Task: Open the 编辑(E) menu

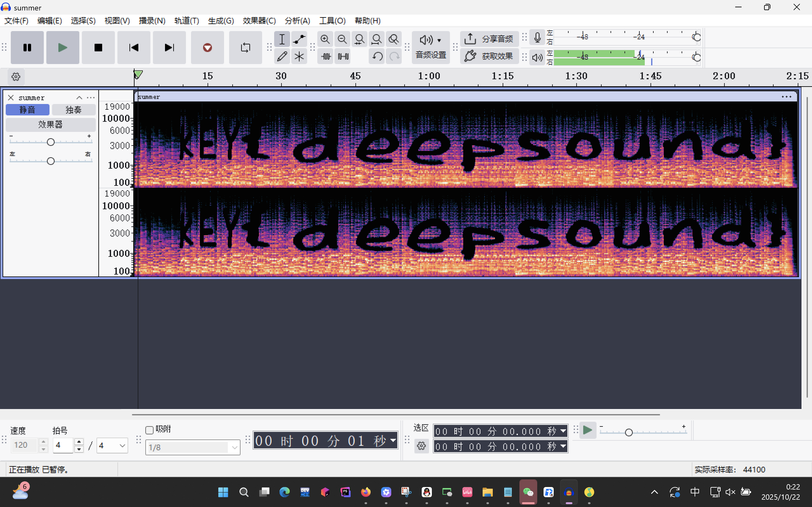Action: [x=50, y=21]
